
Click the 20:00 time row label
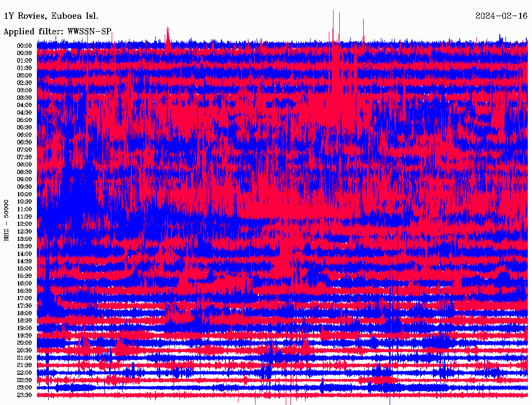tap(25, 343)
